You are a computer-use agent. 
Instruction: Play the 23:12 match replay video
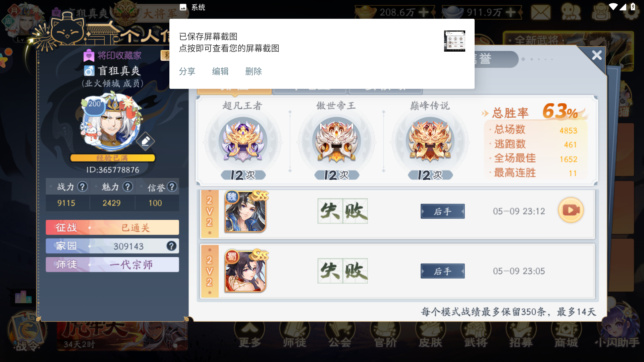(571, 210)
